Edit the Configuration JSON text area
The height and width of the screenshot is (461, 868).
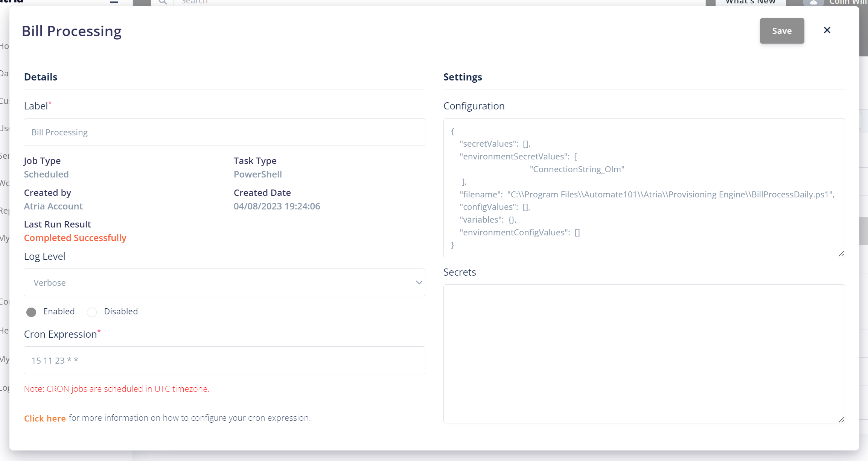point(644,188)
